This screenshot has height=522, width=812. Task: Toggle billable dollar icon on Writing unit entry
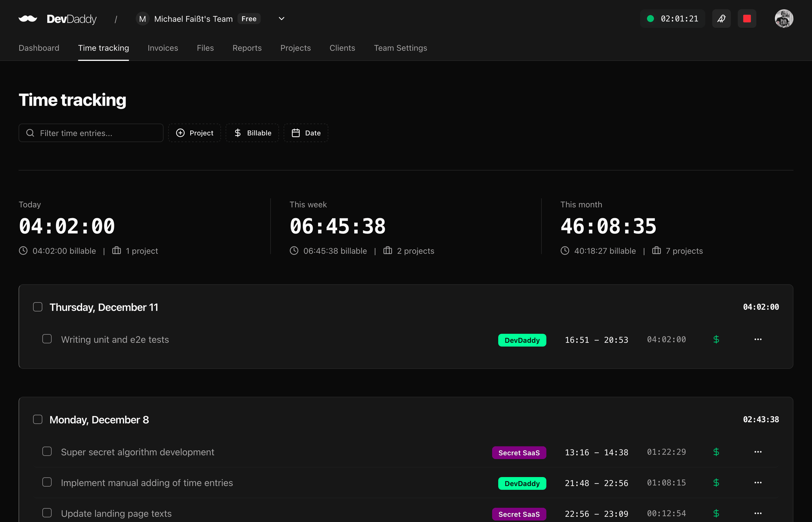(716, 339)
